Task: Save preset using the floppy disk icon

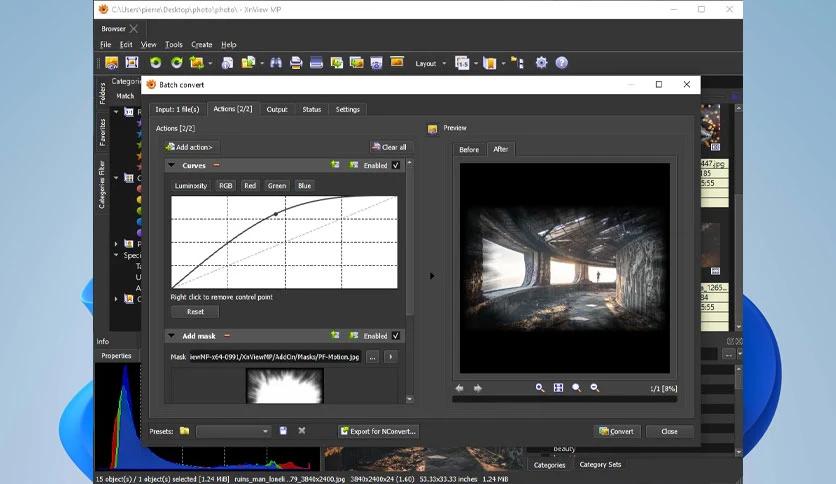Action: [x=283, y=431]
